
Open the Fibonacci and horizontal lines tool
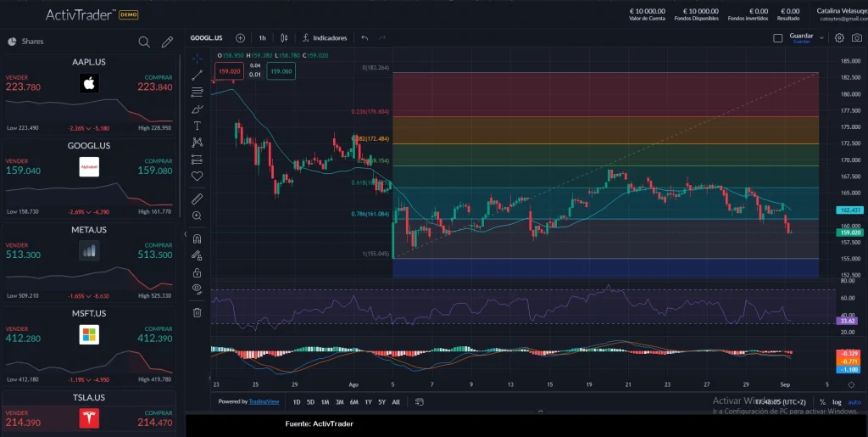coord(197,92)
